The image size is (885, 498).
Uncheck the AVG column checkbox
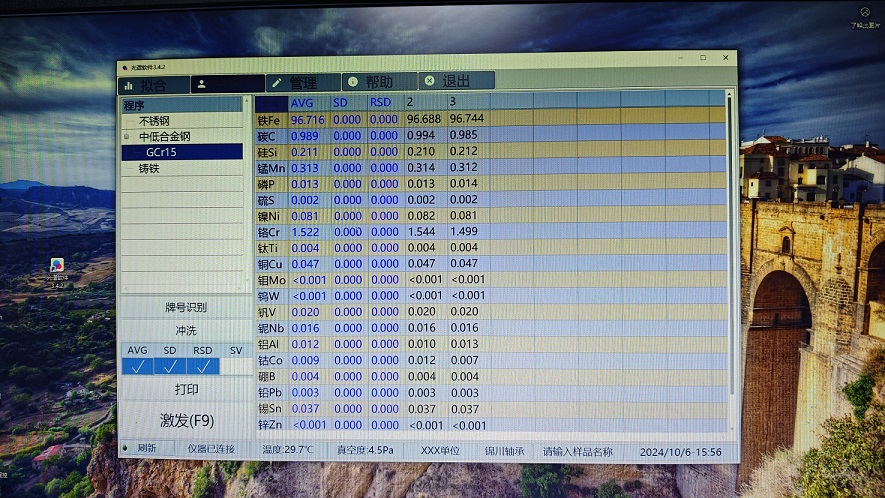[137, 367]
